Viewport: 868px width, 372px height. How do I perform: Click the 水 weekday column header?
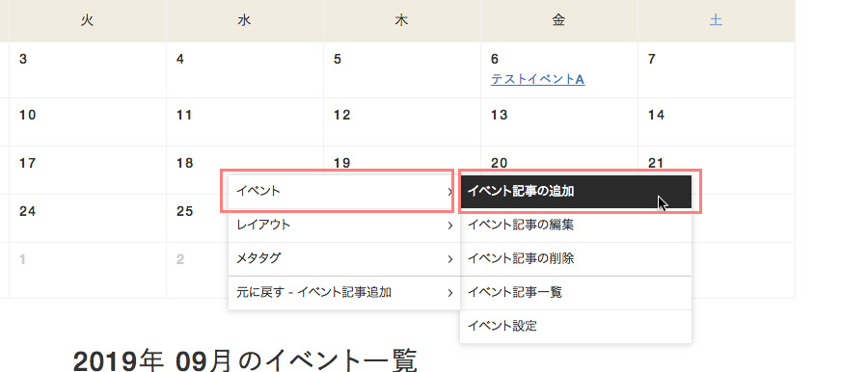pyautogui.click(x=244, y=21)
